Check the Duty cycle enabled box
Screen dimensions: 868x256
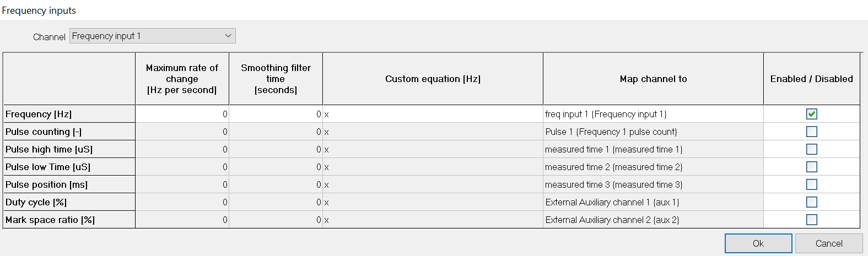811,202
